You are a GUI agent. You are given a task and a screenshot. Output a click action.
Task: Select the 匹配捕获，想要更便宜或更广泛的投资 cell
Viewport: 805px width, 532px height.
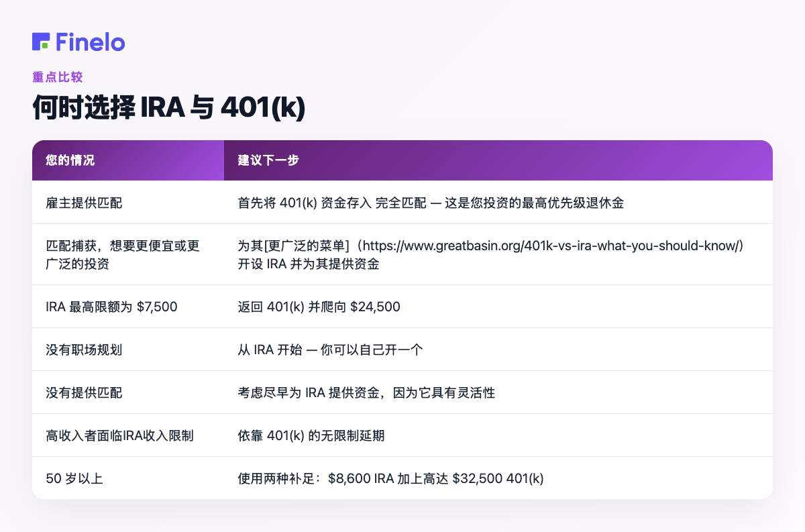pyautogui.click(x=128, y=254)
